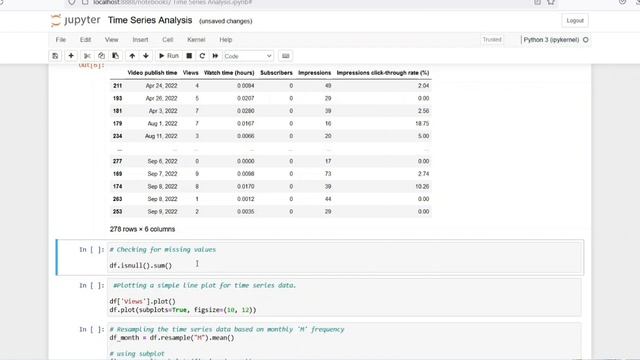Open the Edit menu
640x360 pixels.
tap(85, 40)
